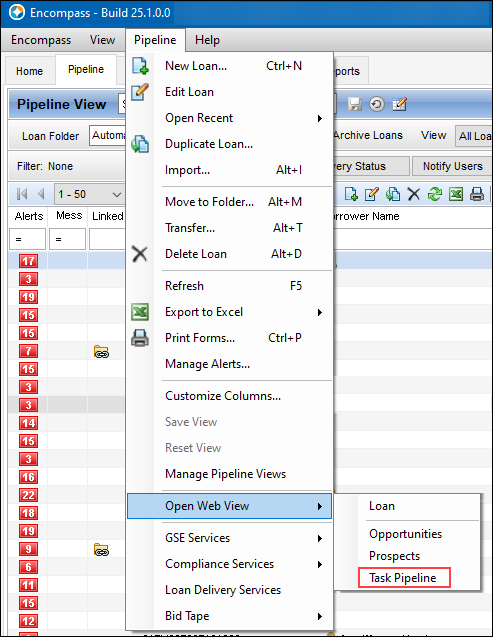493x637 pixels.
Task: Click the toolbar green Refresh icon
Action: pos(435,194)
